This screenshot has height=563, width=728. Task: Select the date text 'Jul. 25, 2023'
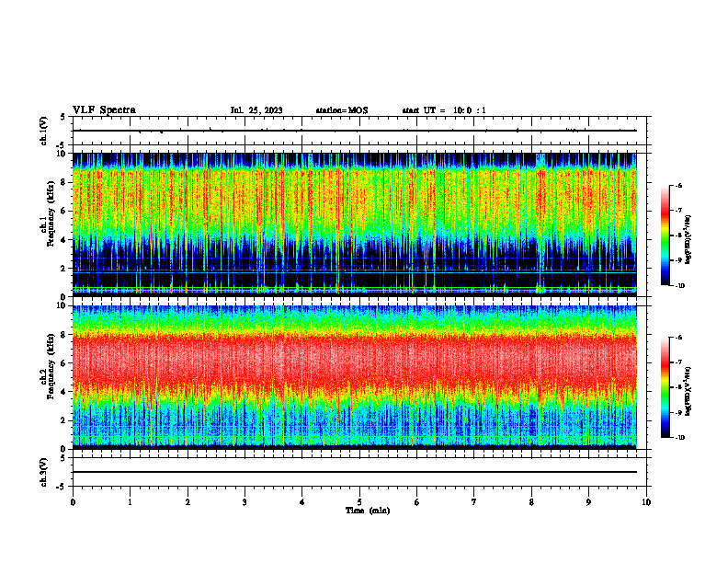[x=256, y=110]
